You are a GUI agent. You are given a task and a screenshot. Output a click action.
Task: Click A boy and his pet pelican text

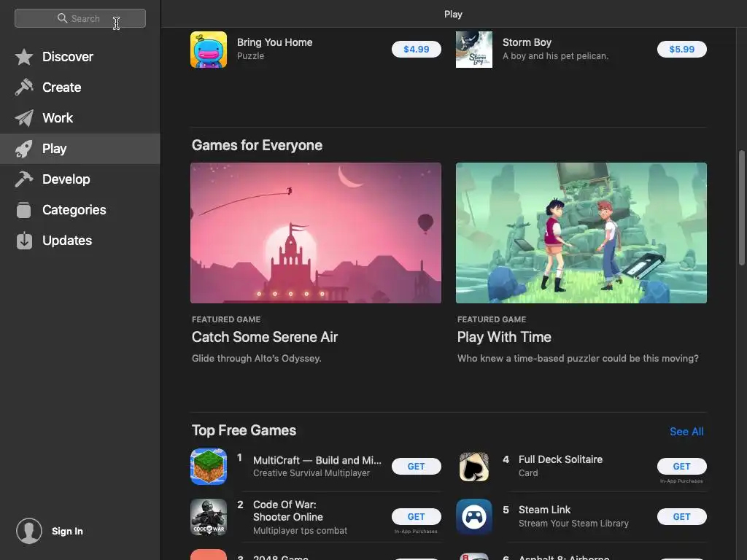coord(555,55)
